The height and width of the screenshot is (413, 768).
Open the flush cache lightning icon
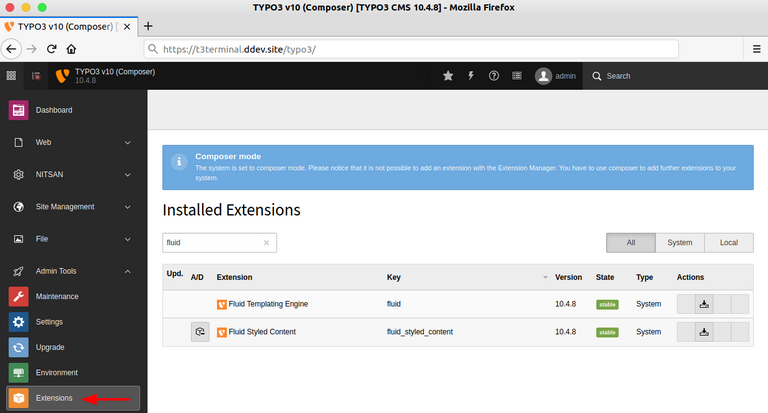[x=471, y=75]
